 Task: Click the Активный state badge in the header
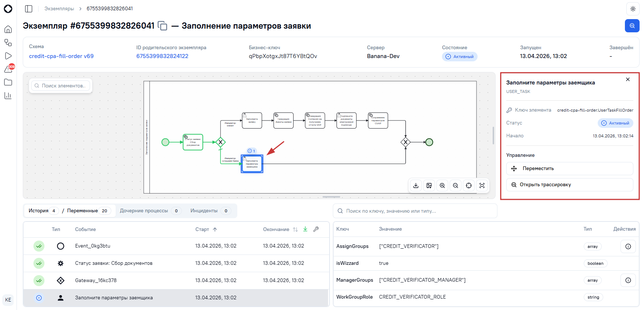point(460,57)
